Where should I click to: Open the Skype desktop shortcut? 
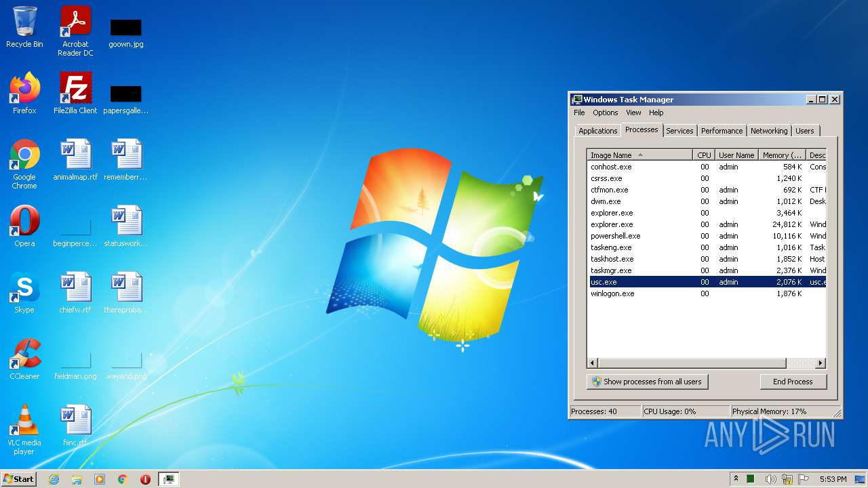[24, 293]
